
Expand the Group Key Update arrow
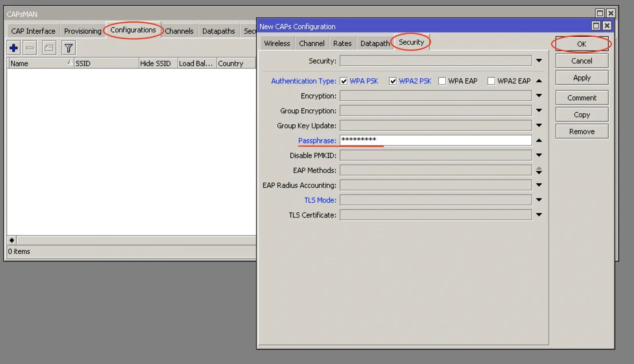click(x=539, y=125)
